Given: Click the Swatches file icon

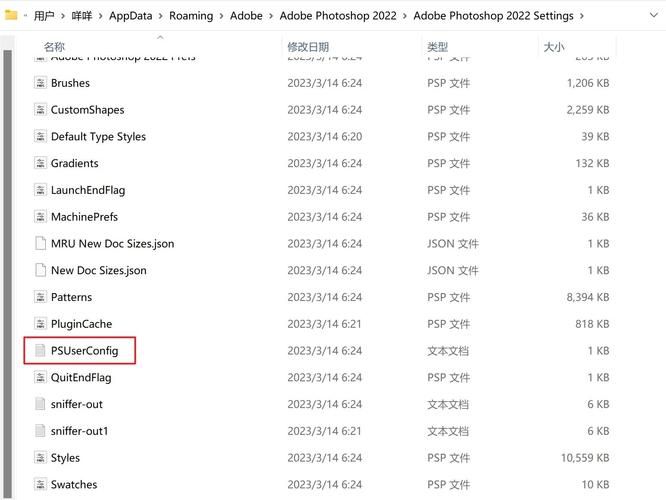Looking at the screenshot, I should pyautogui.click(x=40, y=484).
